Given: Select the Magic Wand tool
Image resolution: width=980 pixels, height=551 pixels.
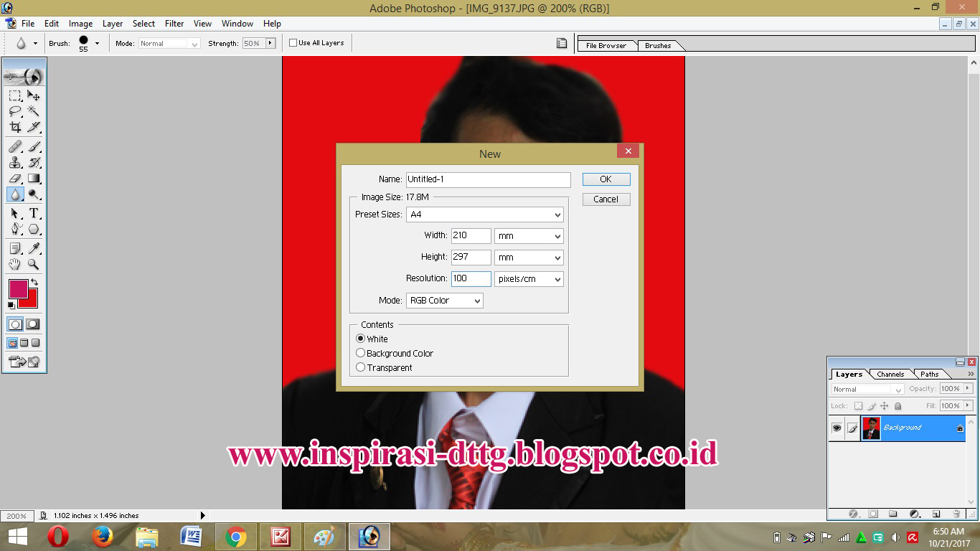Looking at the screenshot, I should point(34,111).
